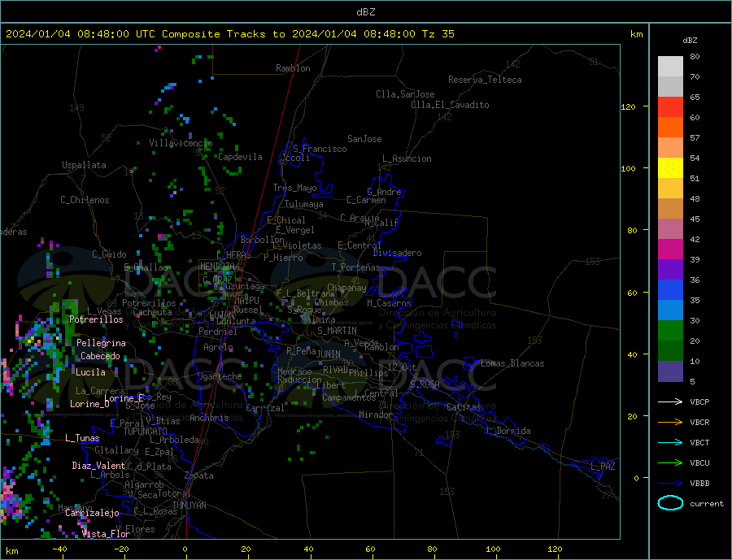This screenshot has width=732, height=560.
Task: Click the Chapanay map label
Action: coord(346,288)
